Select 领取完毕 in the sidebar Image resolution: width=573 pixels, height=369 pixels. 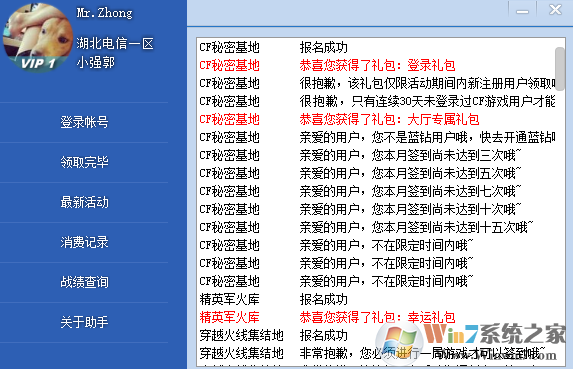click(84, 162)
